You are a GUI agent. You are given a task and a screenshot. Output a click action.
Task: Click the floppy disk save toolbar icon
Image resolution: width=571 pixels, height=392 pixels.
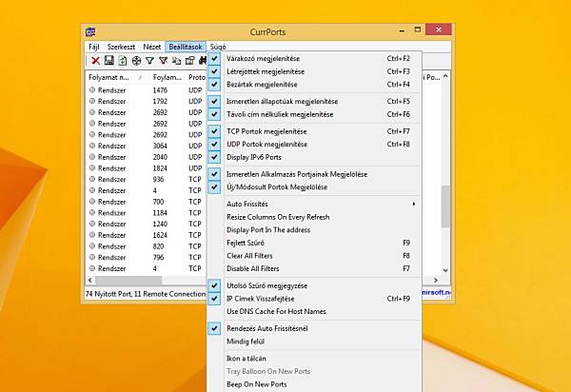click(108, 61)
